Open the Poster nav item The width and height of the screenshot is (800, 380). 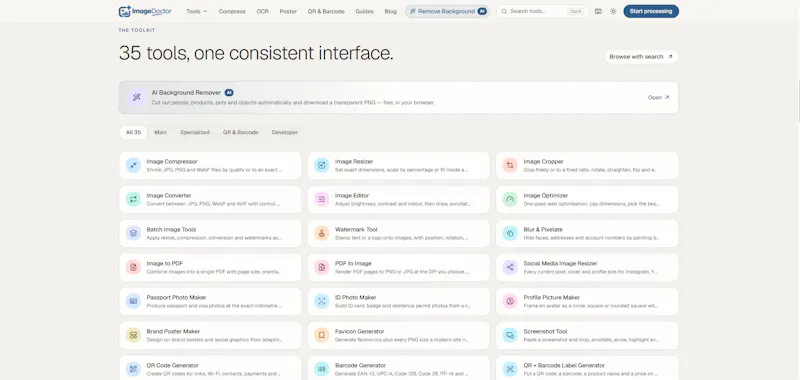tap(288, 11)
